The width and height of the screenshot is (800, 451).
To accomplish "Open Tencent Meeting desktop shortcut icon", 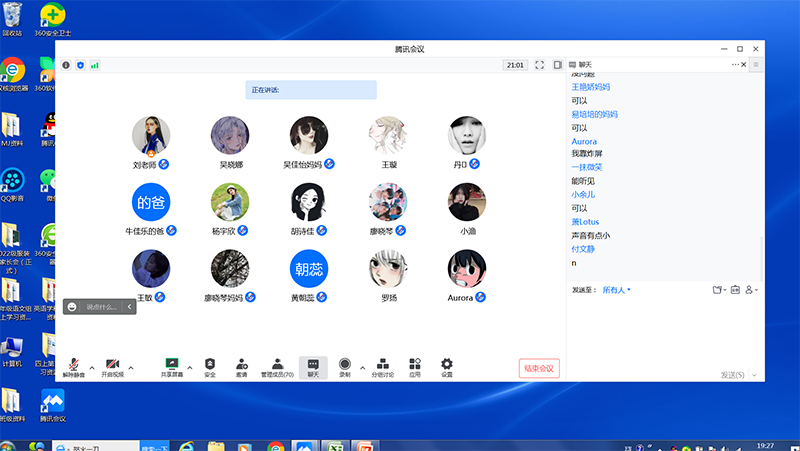I will [52, 402].
